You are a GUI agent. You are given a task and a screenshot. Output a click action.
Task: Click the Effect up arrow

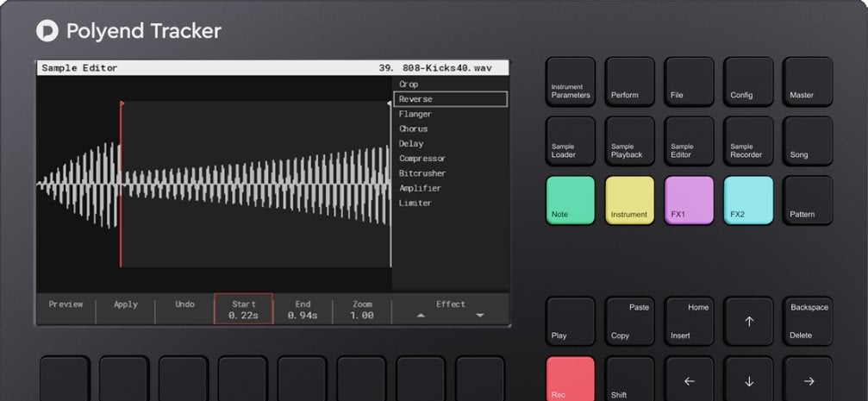click(421, 316)
